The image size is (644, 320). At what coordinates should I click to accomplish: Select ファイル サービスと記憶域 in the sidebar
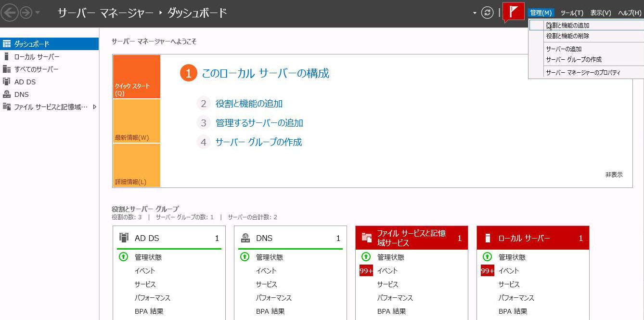[x=49, y=107]
